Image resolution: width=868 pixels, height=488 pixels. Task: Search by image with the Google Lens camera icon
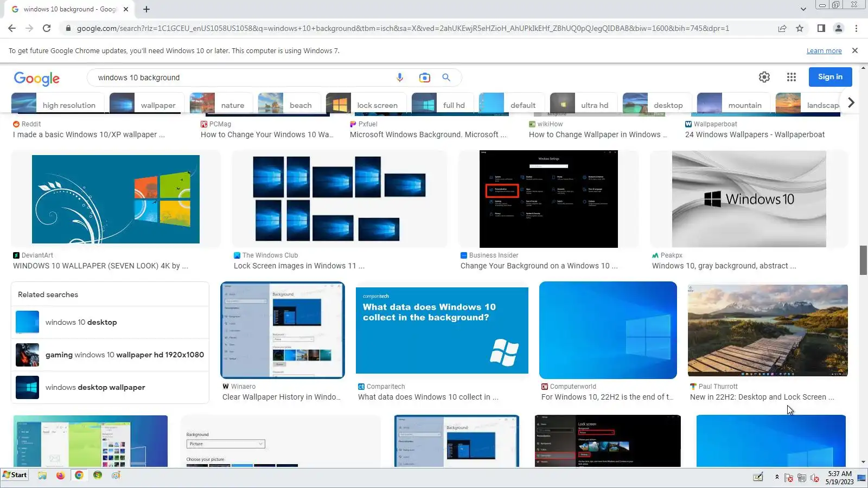pyautogui.click(x=425, y=78)
